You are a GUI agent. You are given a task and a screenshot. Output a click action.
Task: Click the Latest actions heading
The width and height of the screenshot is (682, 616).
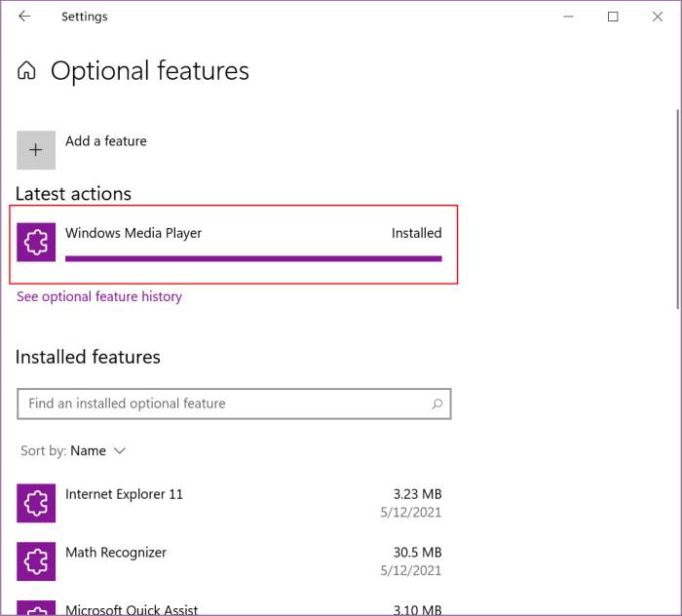(73, 194)
